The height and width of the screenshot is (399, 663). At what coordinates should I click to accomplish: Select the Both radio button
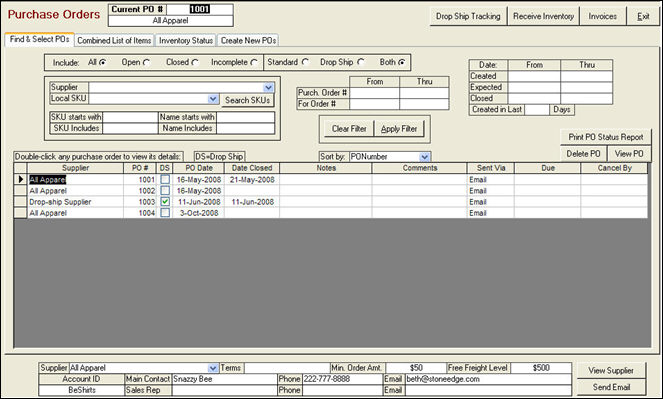pyautogui.click(x=402, y=63)
